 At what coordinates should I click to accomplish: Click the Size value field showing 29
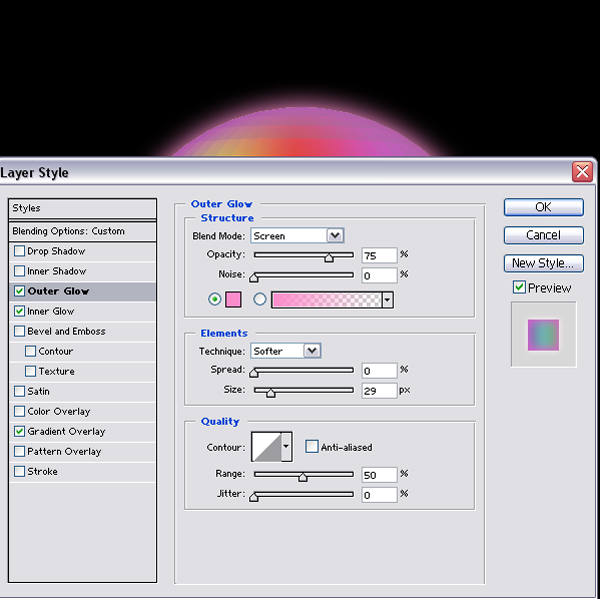click(x=379, y=391)
